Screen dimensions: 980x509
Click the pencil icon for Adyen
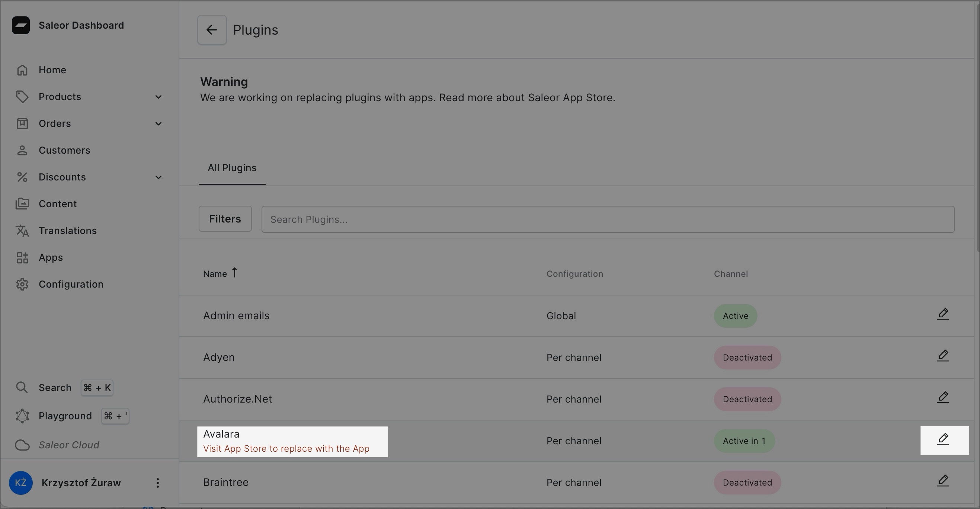[942, 356]
